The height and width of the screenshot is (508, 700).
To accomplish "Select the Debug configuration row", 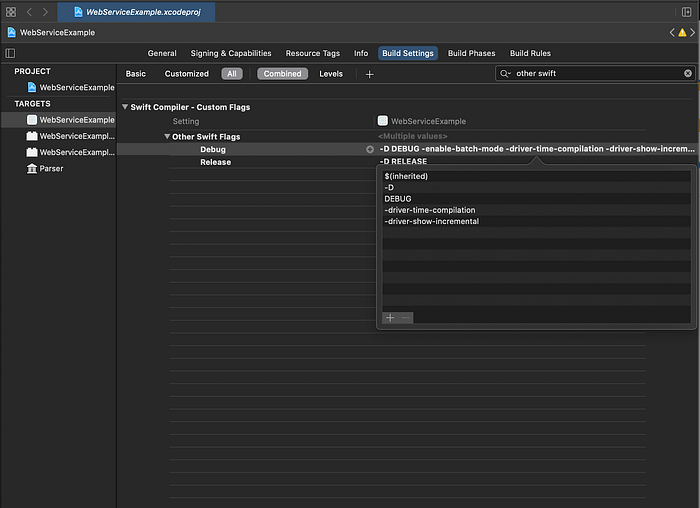I will point(212,150).
